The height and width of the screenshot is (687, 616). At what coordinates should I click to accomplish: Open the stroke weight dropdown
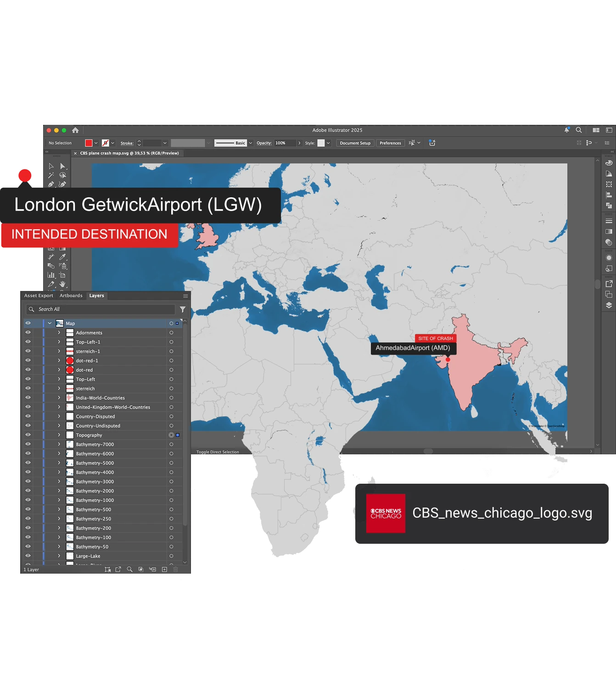pyautogui.click(x=165, y=143)
